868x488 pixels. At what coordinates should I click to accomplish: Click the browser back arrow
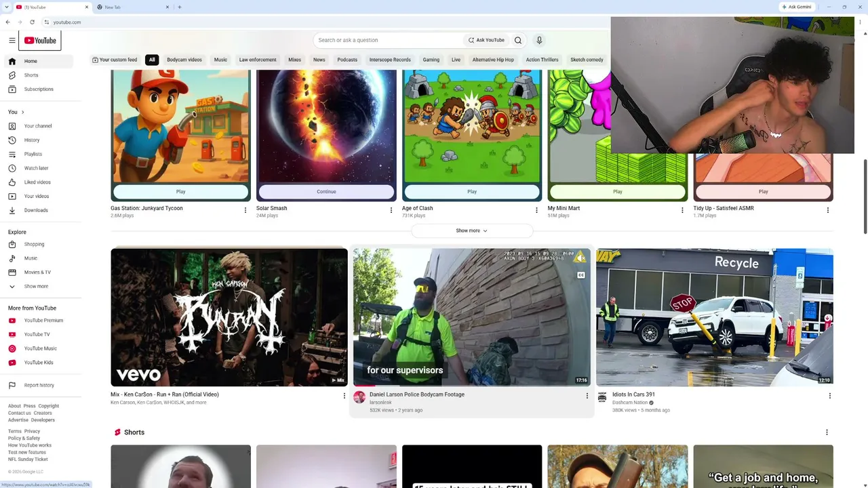coord(7,22)
